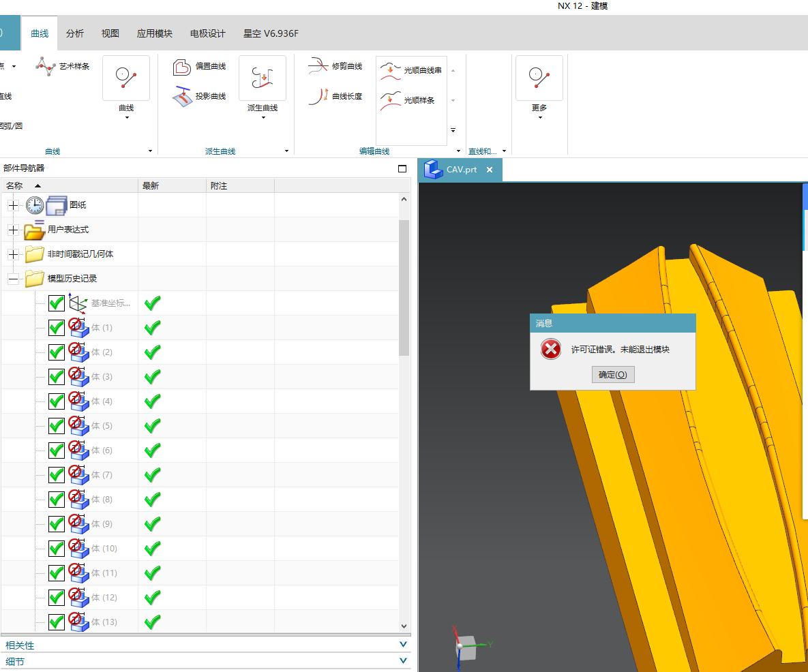The width and height of the screenshot is (808, 672).
Task: Switch to the 分析 ribbon tab
Action: [x=75, y=33]
